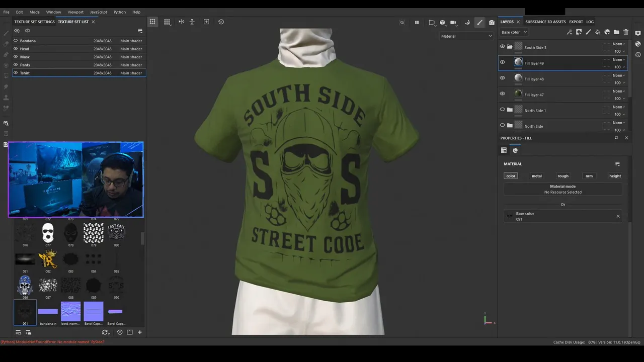Toggle the nrm material channel button
The height and width of the screenshot is (362, 644).
pos(589,176)
